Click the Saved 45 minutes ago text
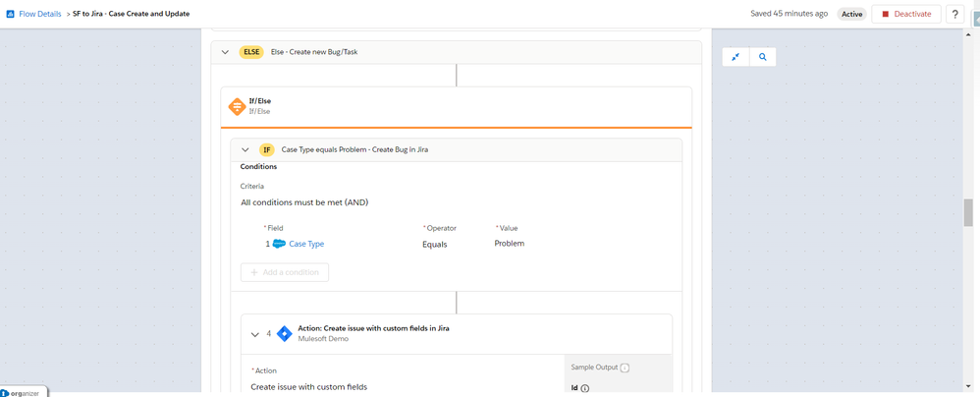This screenshot has width=980, height=397. click(789, 14)
